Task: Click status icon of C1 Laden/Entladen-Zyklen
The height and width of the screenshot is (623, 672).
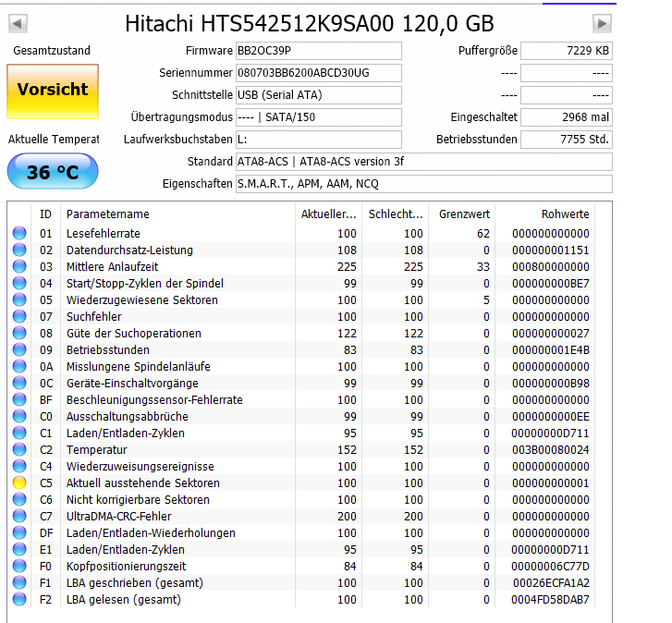Action: [19, 433]
